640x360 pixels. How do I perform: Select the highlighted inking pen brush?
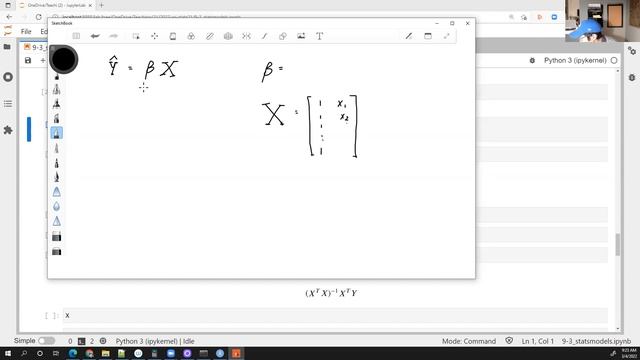(x=56, y=133)
